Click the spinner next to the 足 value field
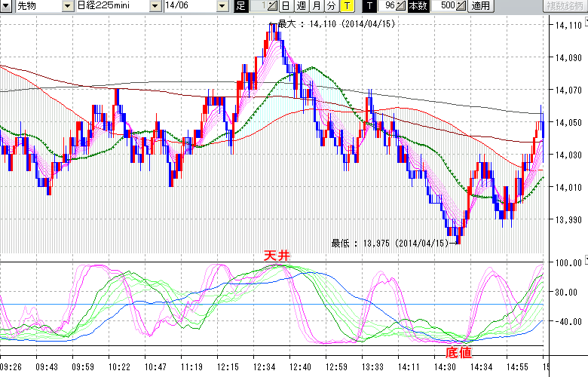588x377 pixels. [x=272, y=6]
